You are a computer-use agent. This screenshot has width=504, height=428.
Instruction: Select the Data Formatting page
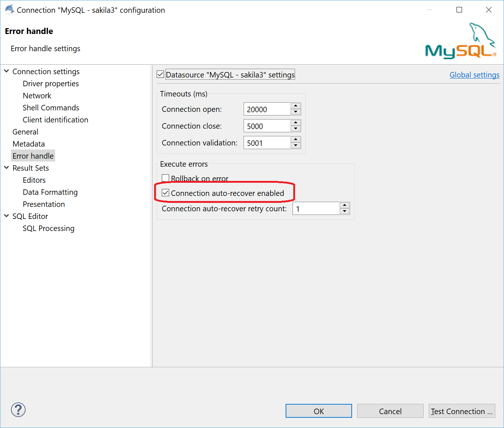coord(50,192)
